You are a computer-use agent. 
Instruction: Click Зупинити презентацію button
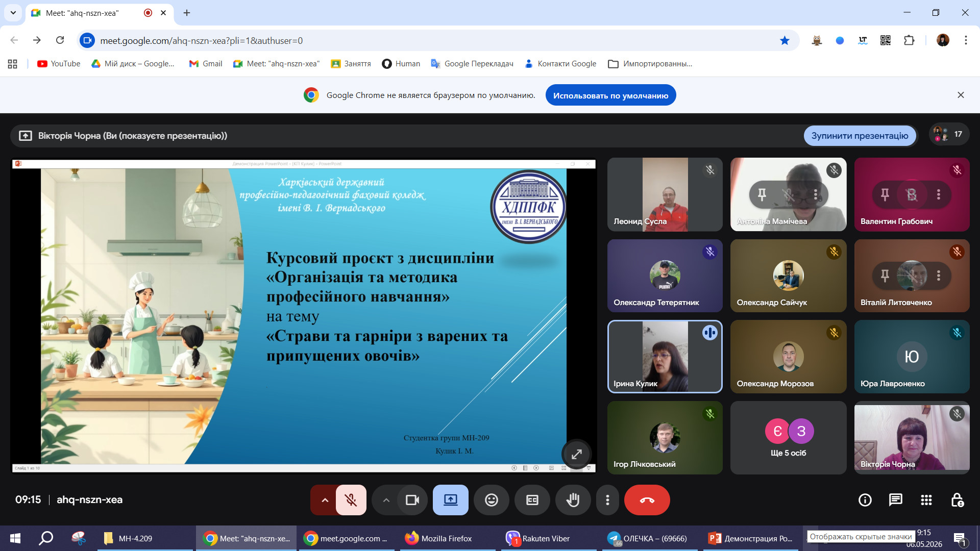pyautogui.click(x=860, y=136)
